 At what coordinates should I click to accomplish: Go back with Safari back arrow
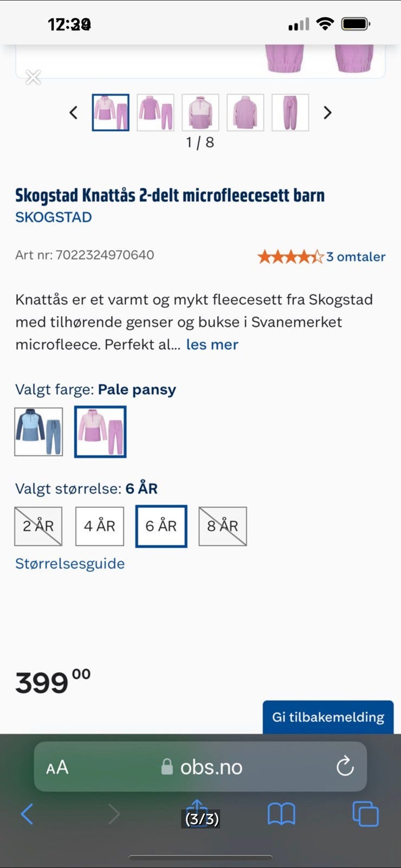point(27,814)
